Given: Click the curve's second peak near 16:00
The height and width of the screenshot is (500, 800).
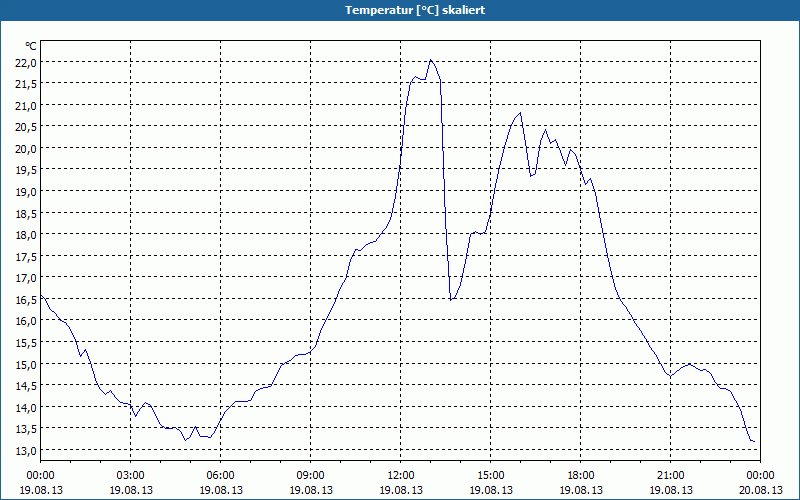Looking at the screenshot, I should (520, 113).
